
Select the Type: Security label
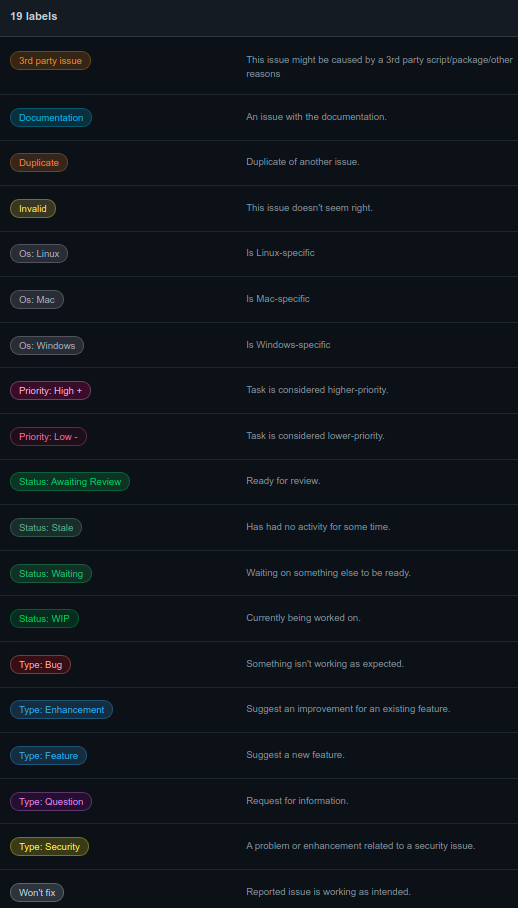(49, 847)
